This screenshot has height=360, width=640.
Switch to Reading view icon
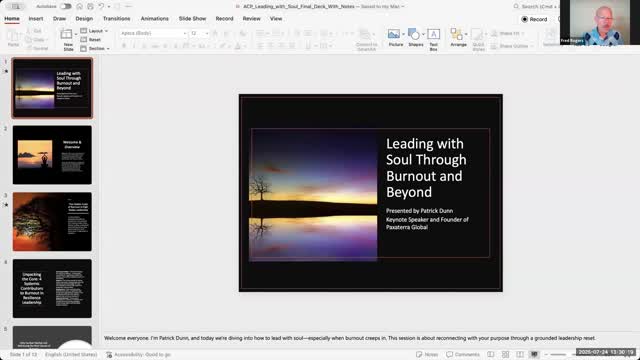point(520,354)
